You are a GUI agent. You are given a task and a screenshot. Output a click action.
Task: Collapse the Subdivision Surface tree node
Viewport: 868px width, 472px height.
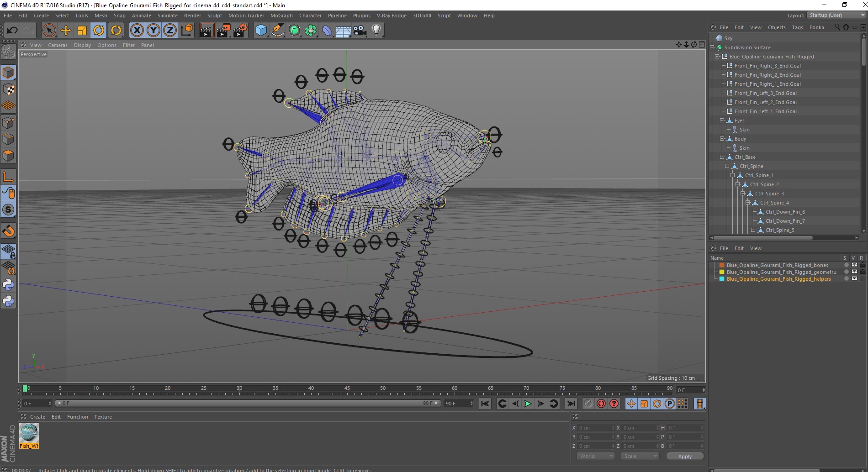pyautogui.click(x=712, y=47)
